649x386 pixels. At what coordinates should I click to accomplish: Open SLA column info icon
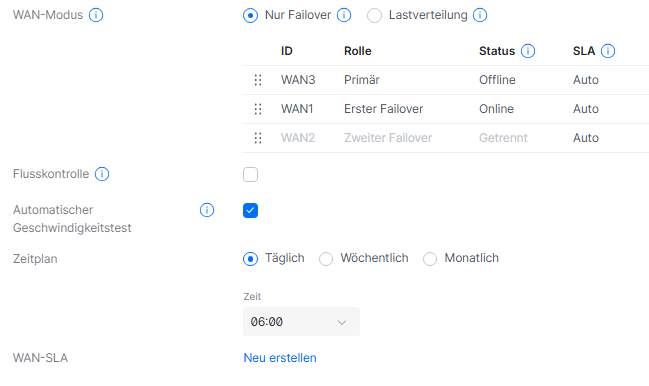point(608,51)
